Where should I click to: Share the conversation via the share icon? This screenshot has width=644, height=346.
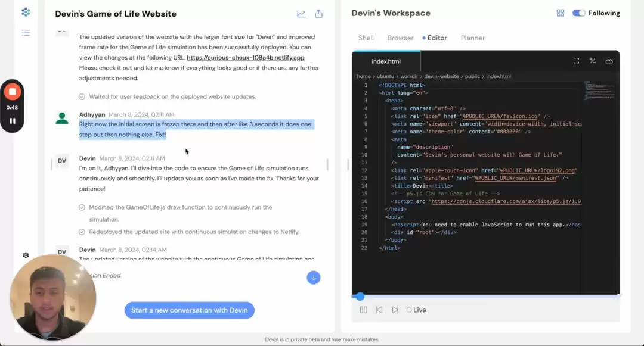[318, 14]
